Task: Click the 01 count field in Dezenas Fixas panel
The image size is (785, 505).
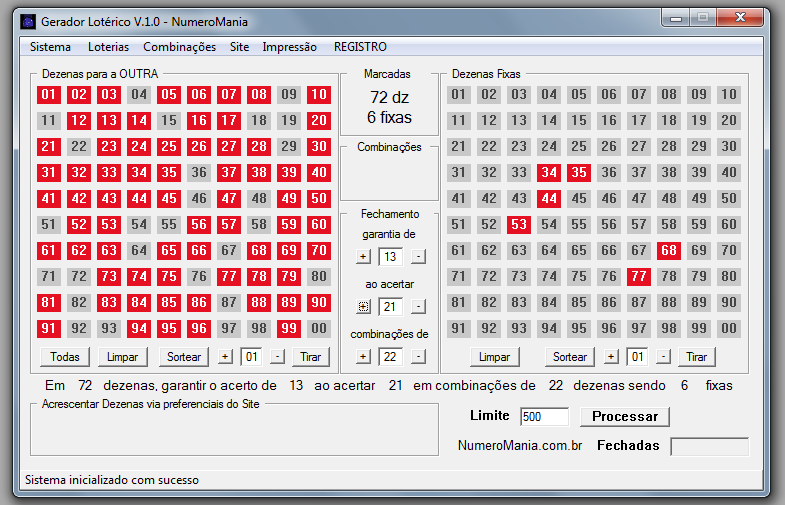Action: pyautogui.click(x=637, y=357)
